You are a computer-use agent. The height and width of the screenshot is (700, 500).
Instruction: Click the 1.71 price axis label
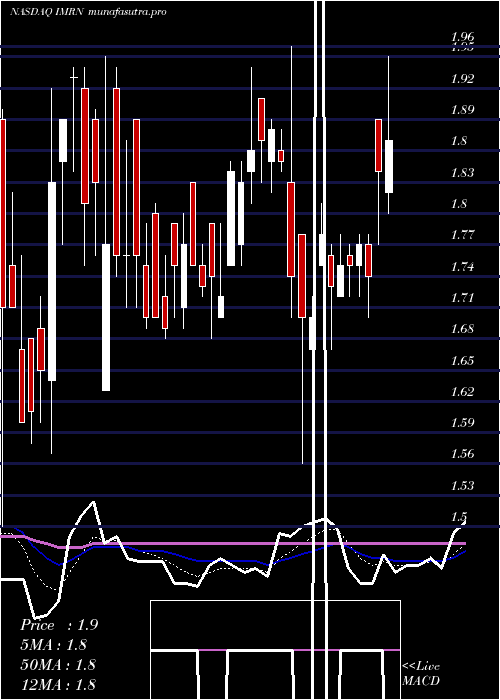[462, 298]
